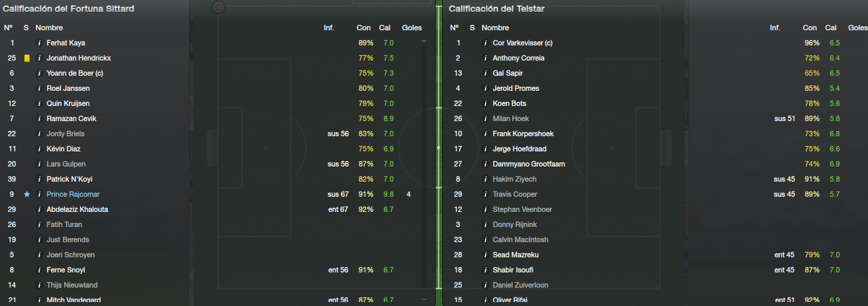Select the Fortuna Sittard vertical scrollbar track
The width and height of the screenshot is (868, 306).
click(424, 168)
